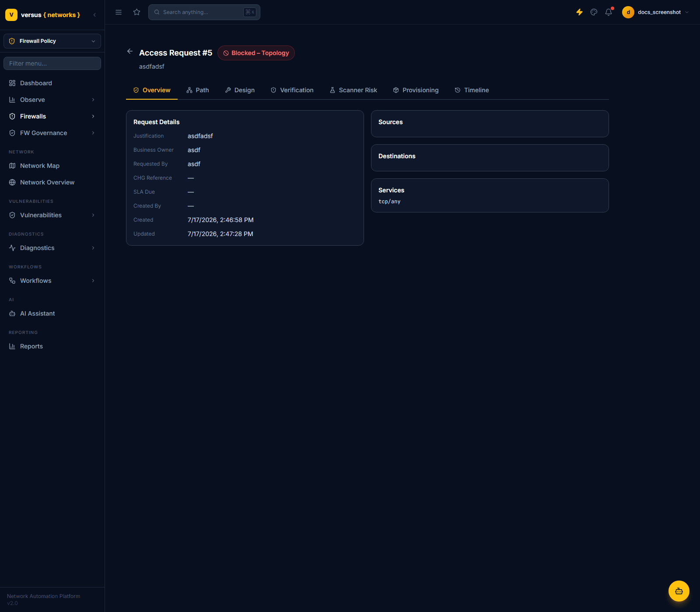
Task: Click the Justification value asdfadsf
Action: [200, 136]
